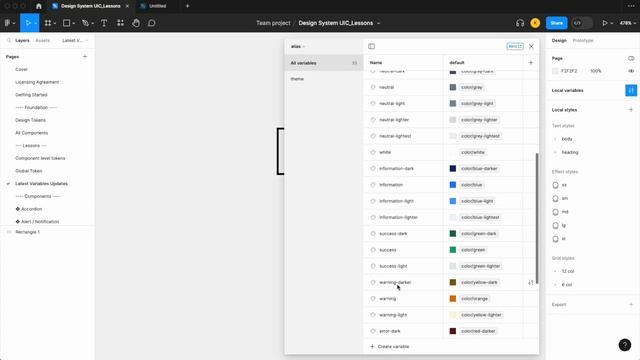
Task: Add a new mode column with plus
Action: pyautogui.click(x=531, y=62)
